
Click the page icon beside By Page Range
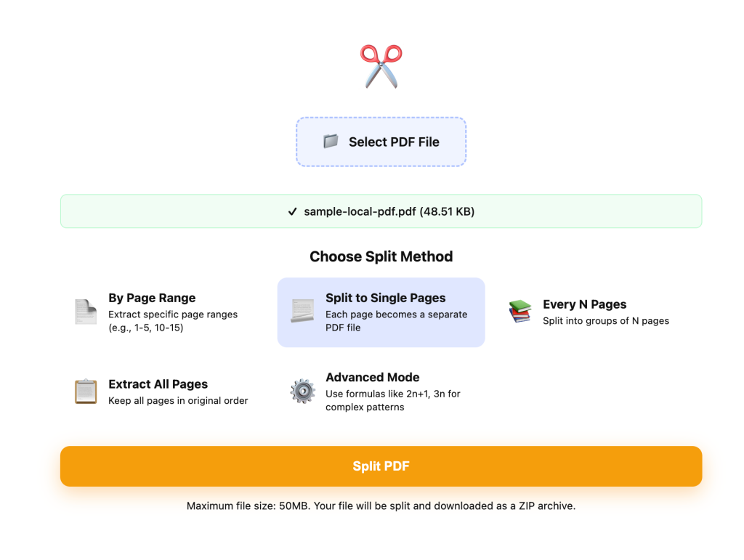85,312
